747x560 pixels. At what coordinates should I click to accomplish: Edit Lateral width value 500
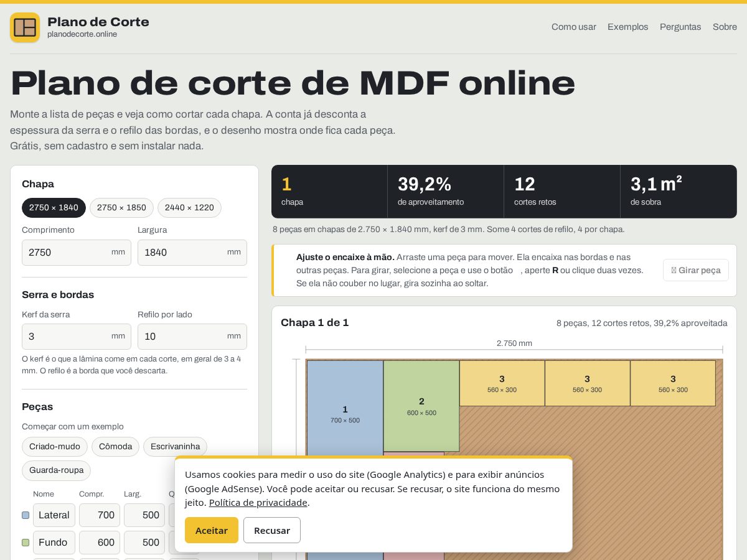pos(144,515)
